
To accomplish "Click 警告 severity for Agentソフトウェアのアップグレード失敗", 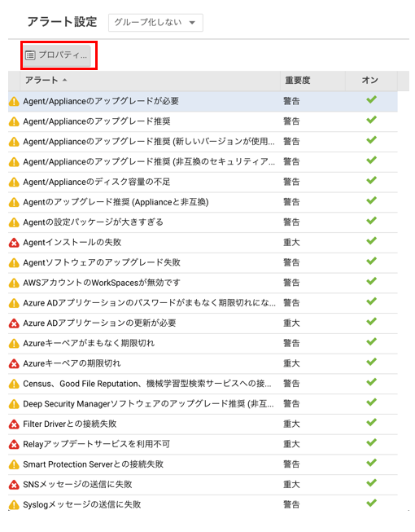I will point(291,263).
